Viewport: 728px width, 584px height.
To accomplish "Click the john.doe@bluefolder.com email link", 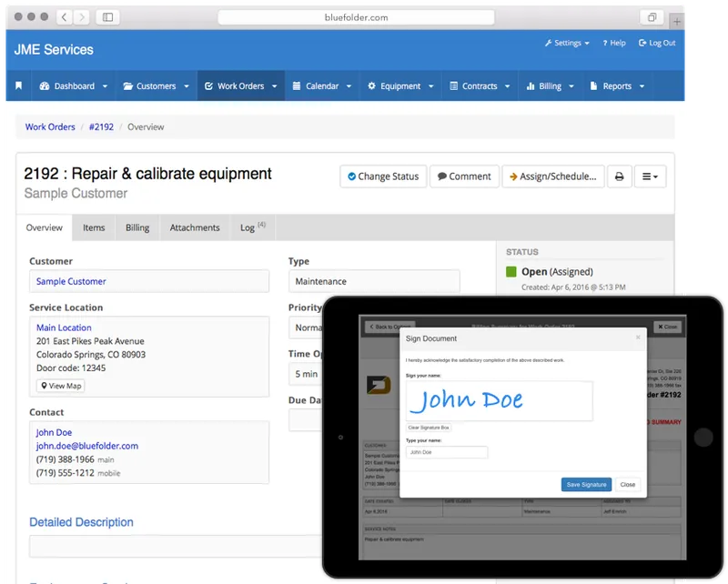I will tap(87, 446).
